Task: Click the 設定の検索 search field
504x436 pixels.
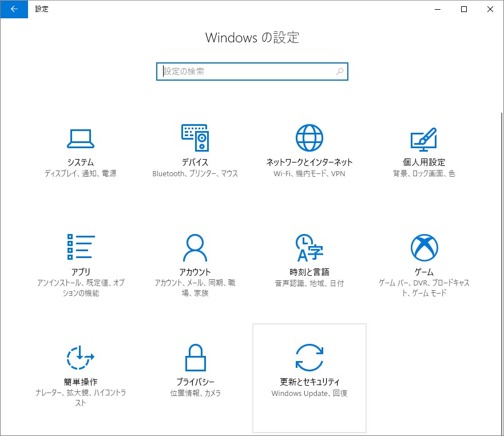Action: click(x=252, y=72)
